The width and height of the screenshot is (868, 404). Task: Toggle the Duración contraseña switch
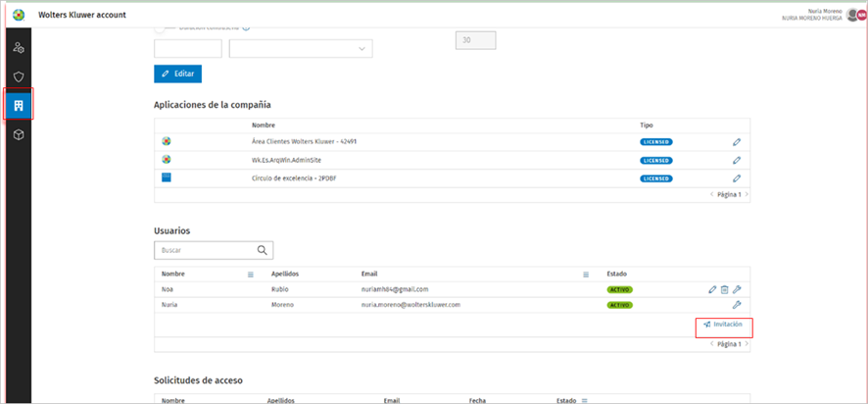point(160,28)
